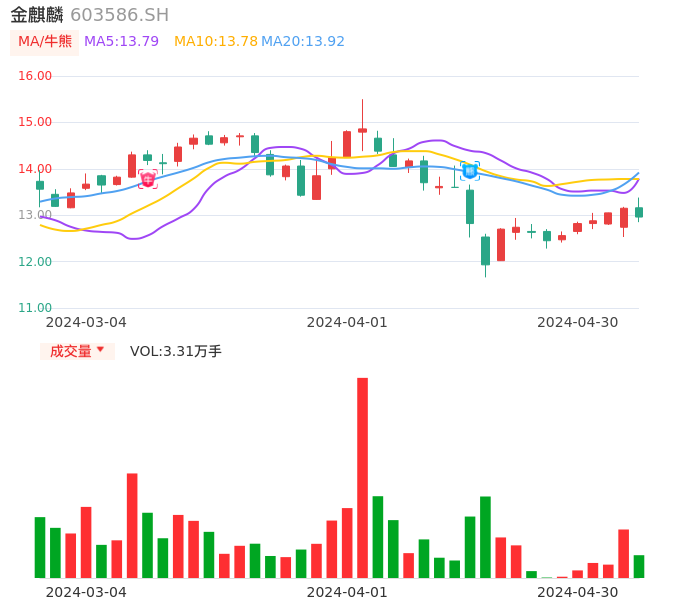The image size is (686, 606).
Task: Click the first green volume bar
Action: (40, 547)
